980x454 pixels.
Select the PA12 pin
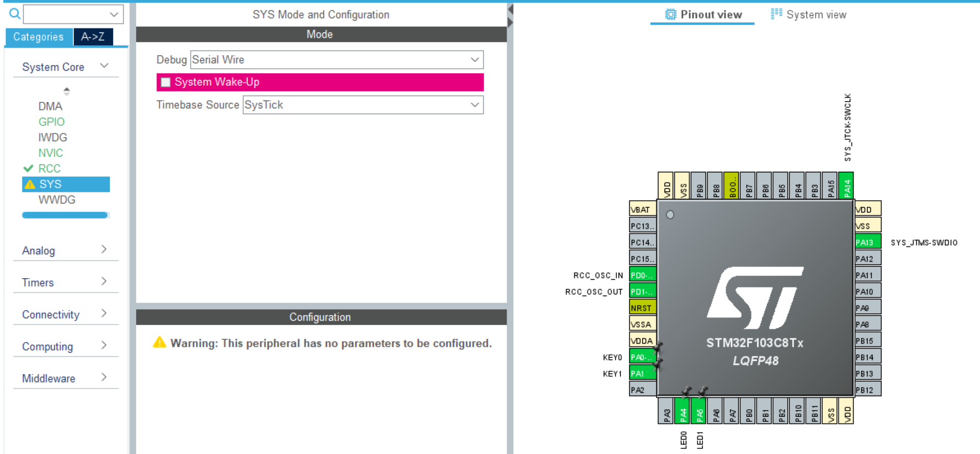tap(867, 258)
